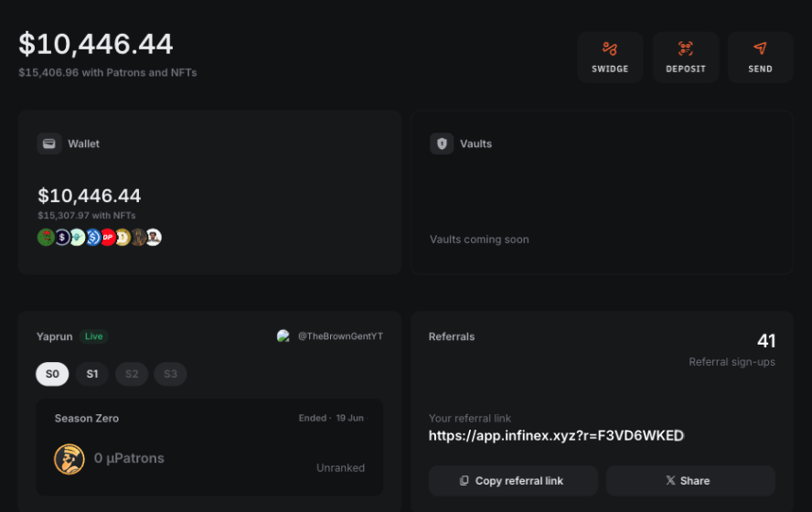Viewport: 812px width, 512px height.
Task: Click the "Referral sign-ups" label
Action: click(x=732, y=362)
